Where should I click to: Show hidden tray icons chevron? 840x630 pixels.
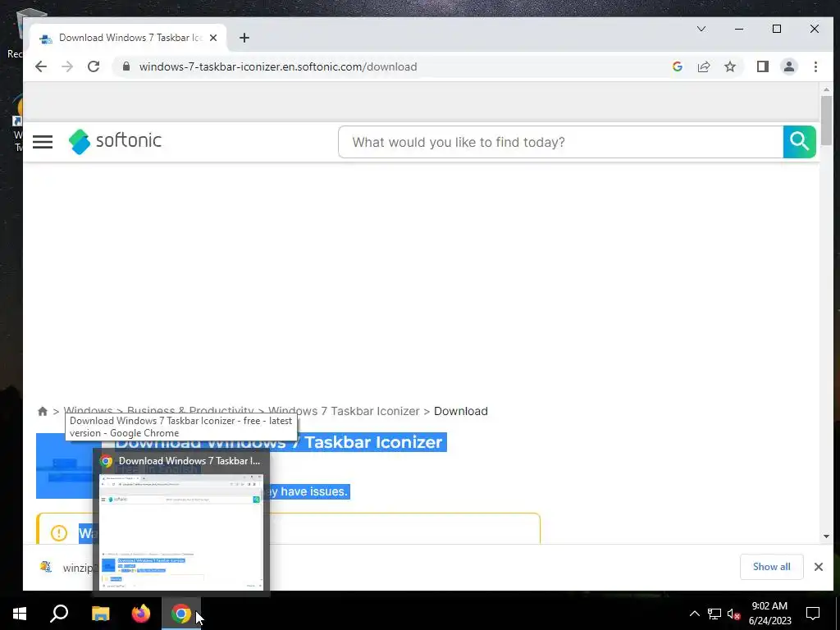pos(694,614)
